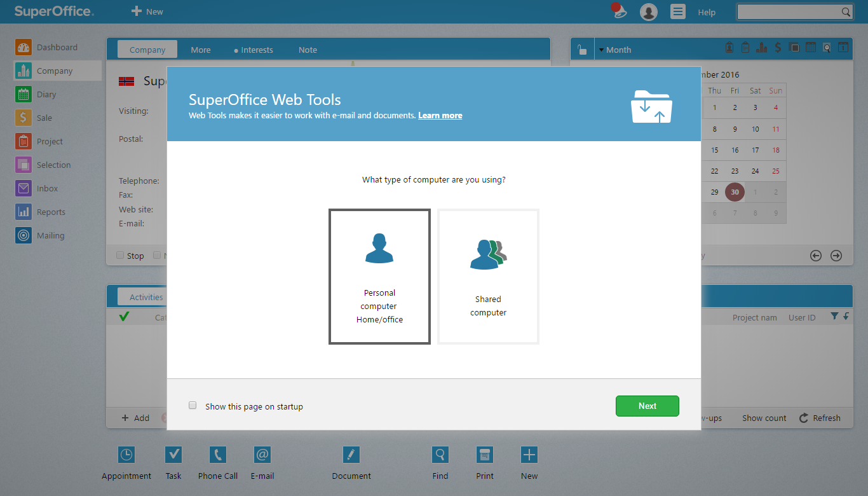Open the Project clipboard icon in sidebar
The width and height of the screenshot is (868, 496).
click(24, 141)
